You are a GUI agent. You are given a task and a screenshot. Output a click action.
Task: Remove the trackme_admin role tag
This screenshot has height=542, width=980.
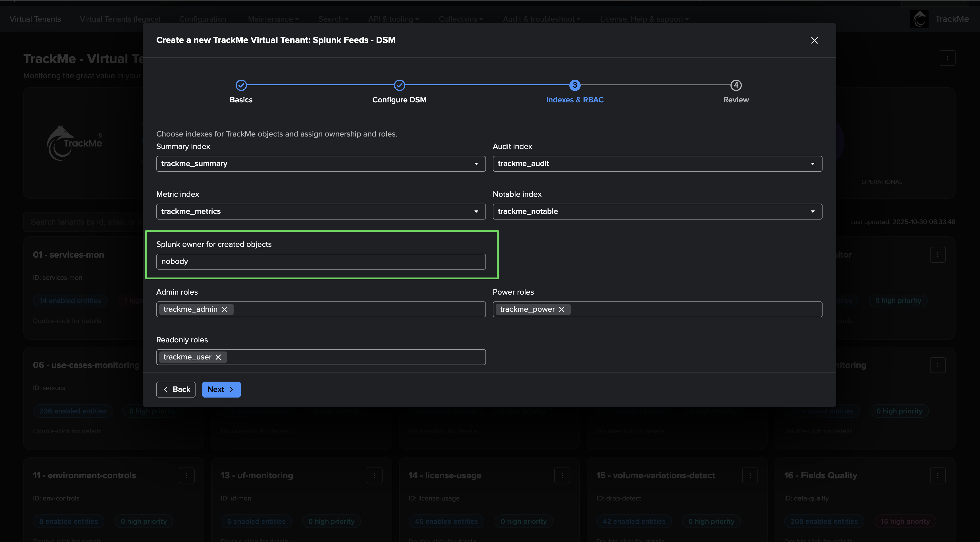point(225,309)
